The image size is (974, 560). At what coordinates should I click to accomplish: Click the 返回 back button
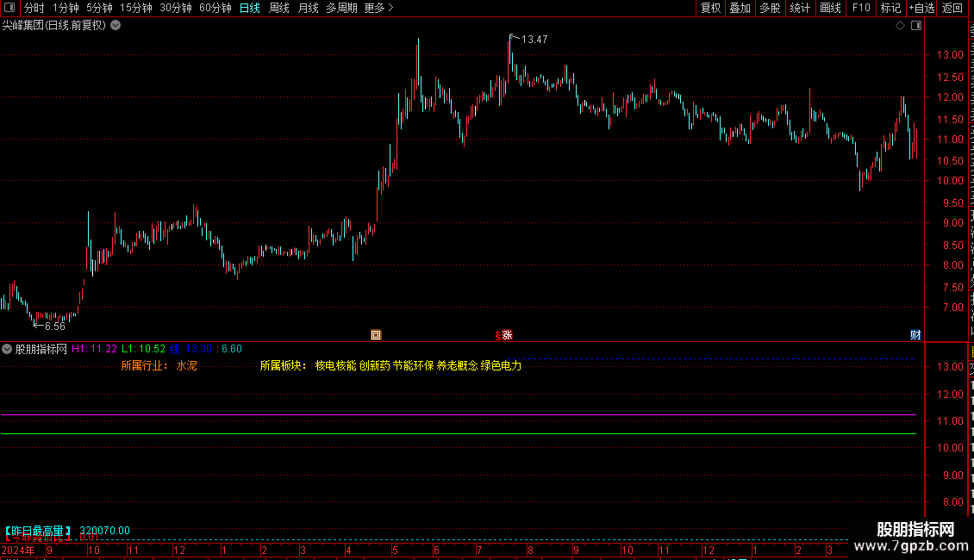[x=952, y=8]
